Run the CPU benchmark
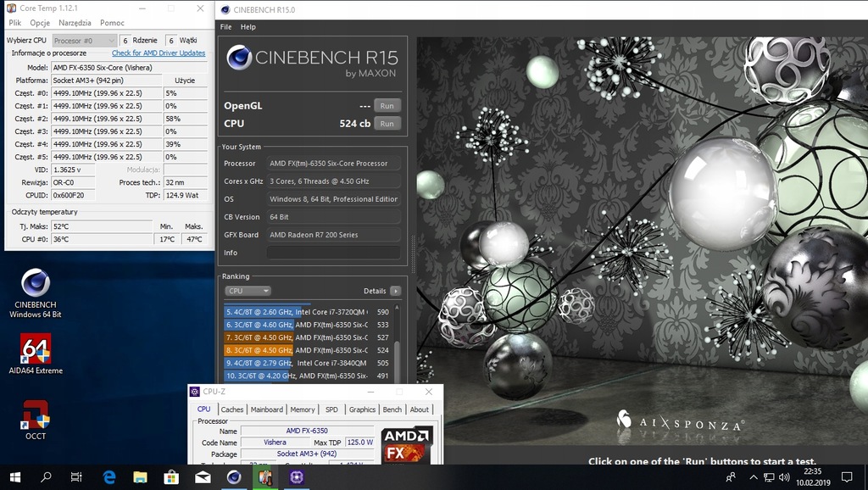The width and height of the screenshot is (868, 490). [387, 124]
